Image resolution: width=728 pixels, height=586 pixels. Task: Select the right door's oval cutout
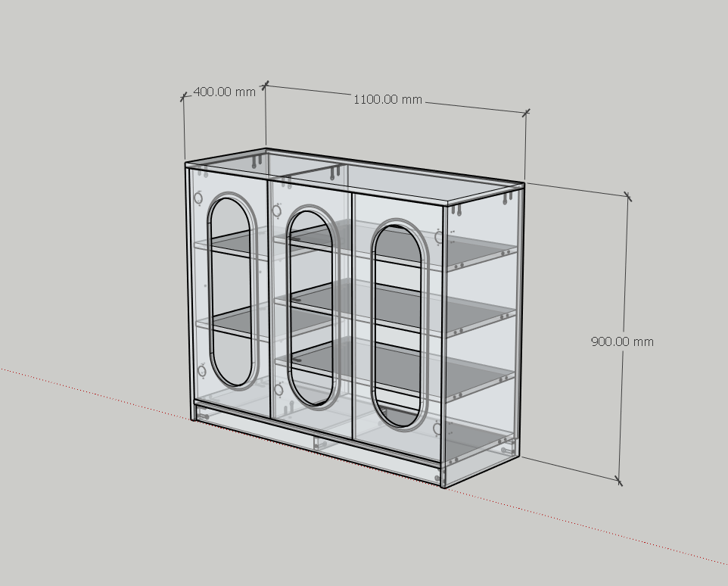pos(399,324)
